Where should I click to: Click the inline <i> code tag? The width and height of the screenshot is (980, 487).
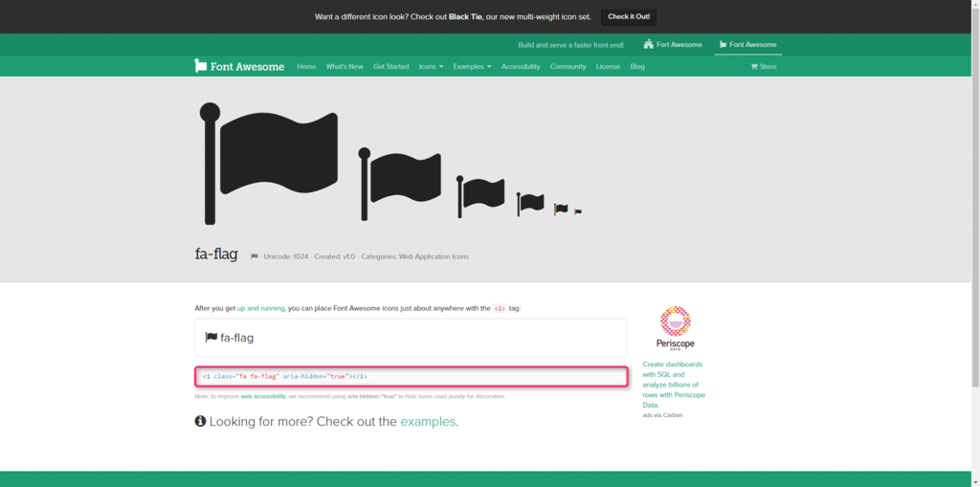tap(500, 308)
